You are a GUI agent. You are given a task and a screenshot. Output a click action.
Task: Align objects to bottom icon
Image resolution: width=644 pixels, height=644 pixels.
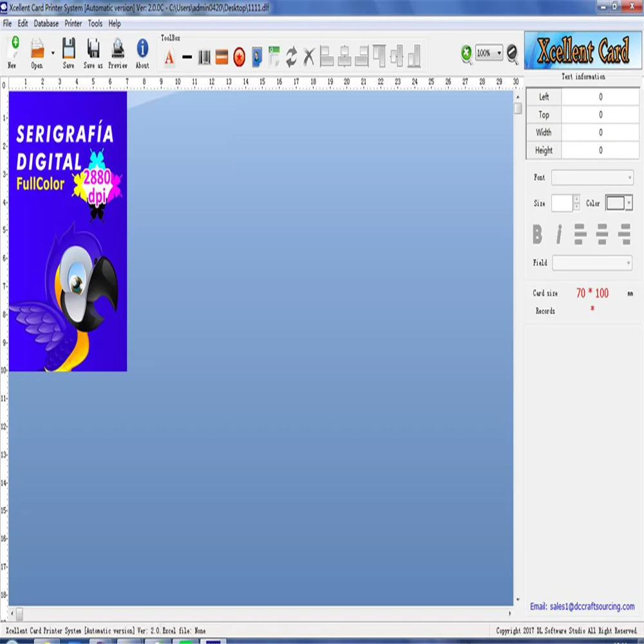pyautogui.click(x=414, y=56)
